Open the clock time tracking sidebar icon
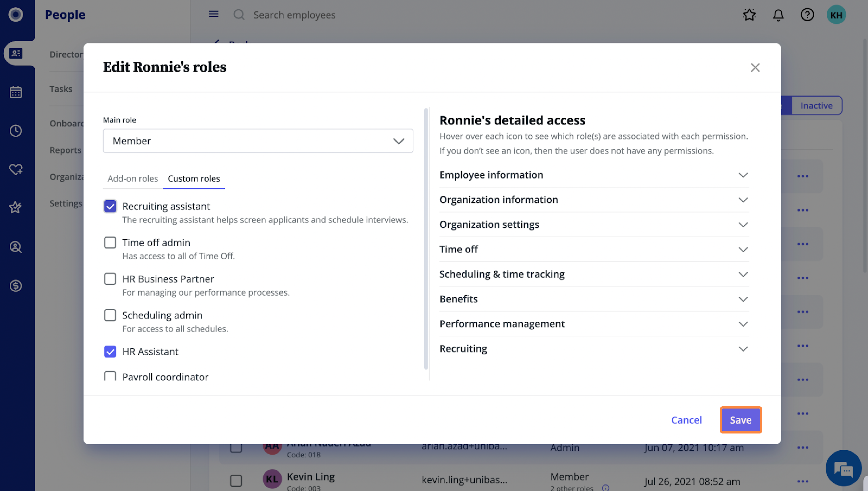Viewport: 868px width, 491px height. pos(15,130)
